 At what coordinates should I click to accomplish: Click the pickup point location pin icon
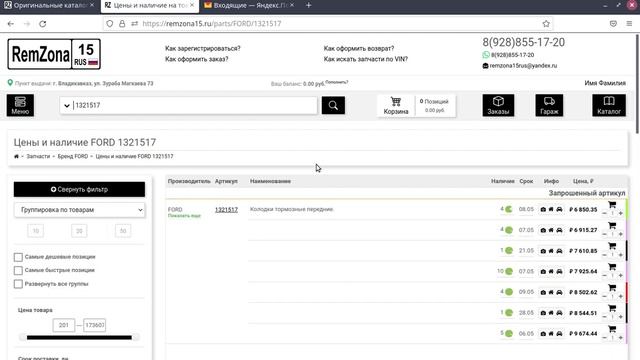(10, 83)
